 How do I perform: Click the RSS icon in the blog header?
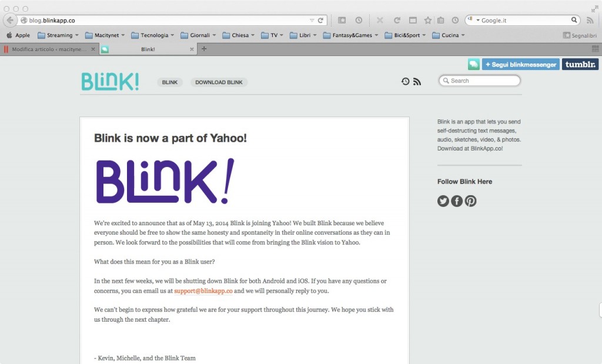417,81
